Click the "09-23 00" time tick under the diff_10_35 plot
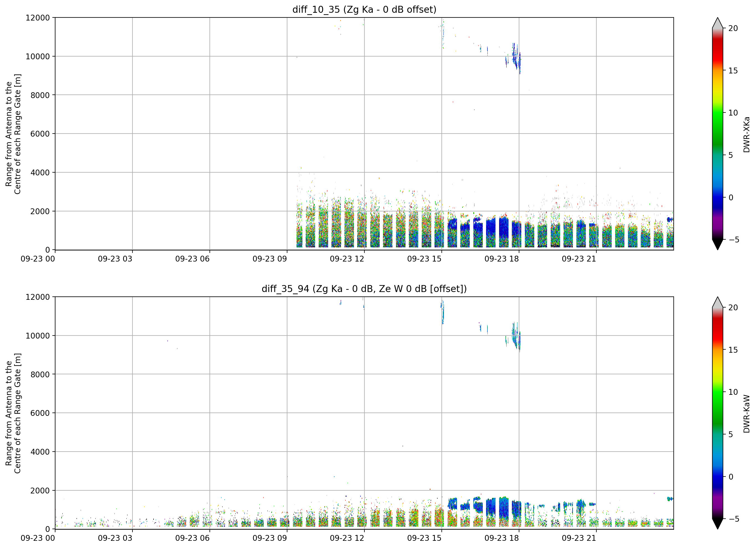Screen dimensions: 756x548 pyautogui.click(x=38, y=259)
